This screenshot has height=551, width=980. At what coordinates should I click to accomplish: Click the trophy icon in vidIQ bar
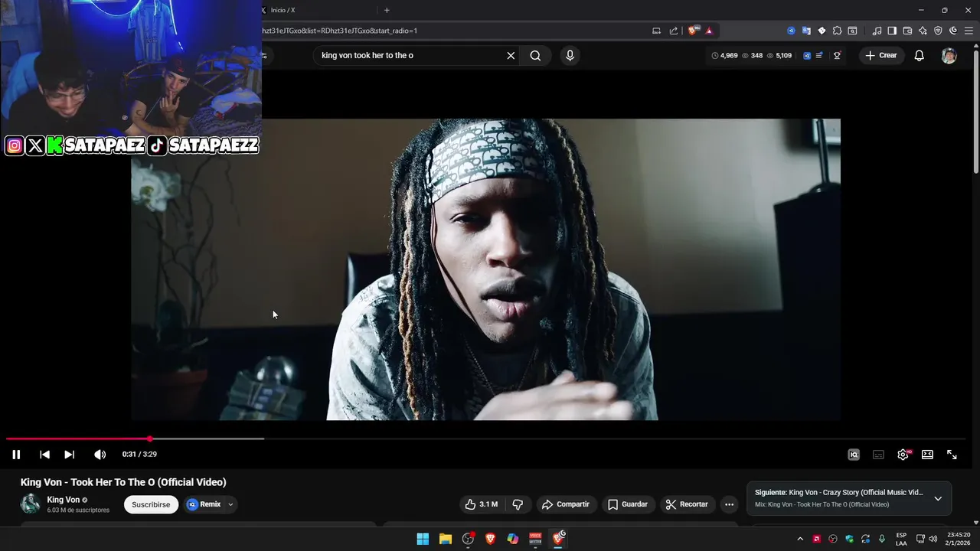tap(837, 55)
